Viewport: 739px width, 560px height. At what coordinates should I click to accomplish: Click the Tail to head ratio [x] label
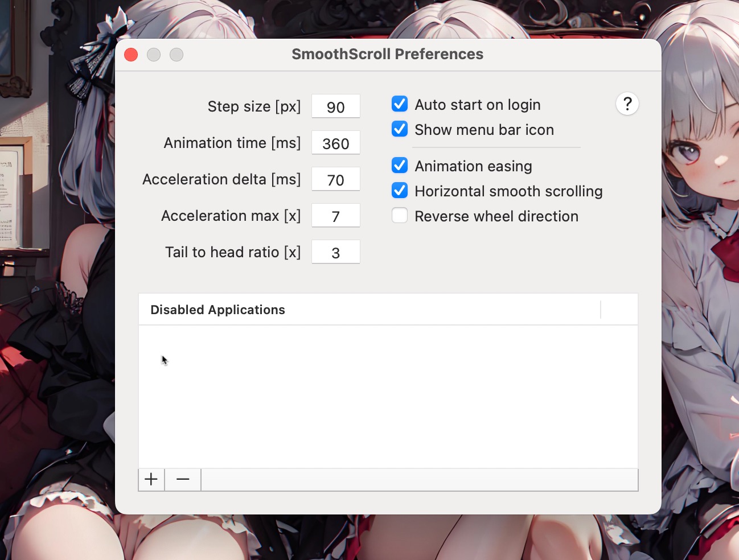(233, 252)
